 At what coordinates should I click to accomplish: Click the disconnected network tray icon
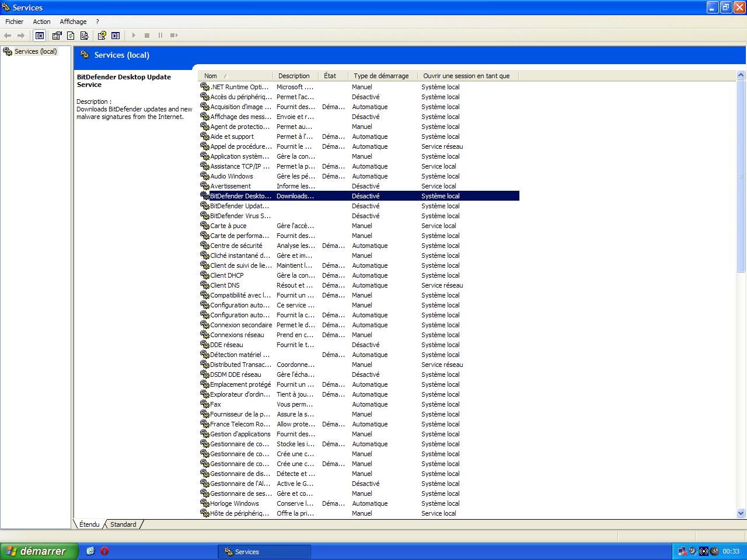pyautogui.click(x=682, y=551)
